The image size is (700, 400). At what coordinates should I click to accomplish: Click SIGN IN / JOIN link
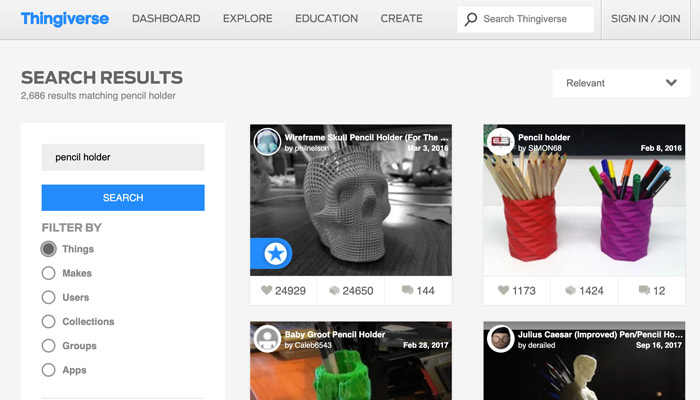[x=645, y=18]
